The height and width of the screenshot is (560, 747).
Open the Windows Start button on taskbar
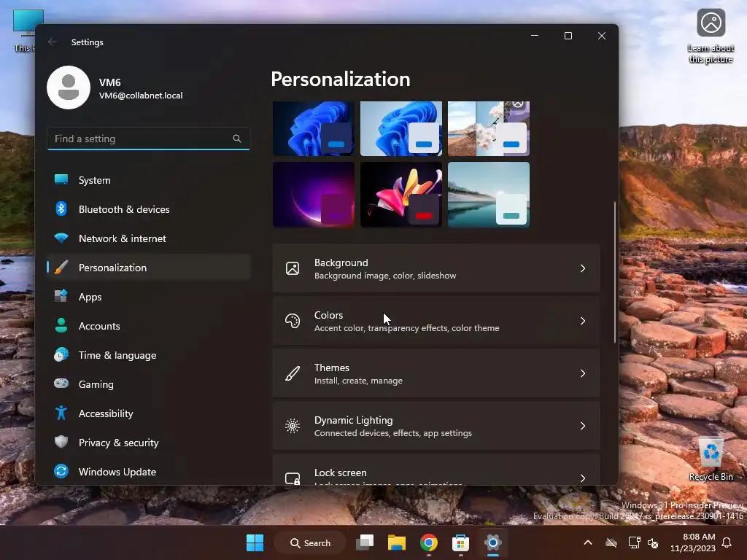pyautogui.click(x=255, y=542)
